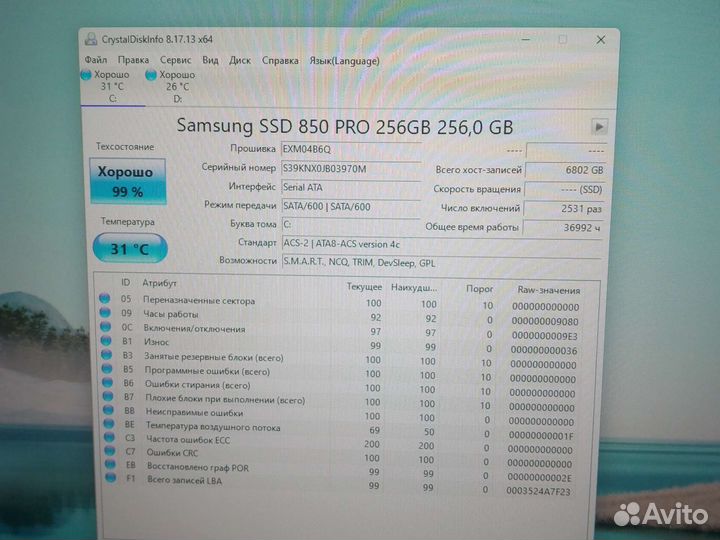720x540 pixels.
Task: Click the blue status icon on the C: drive tab
Action: tap(86, 75)
